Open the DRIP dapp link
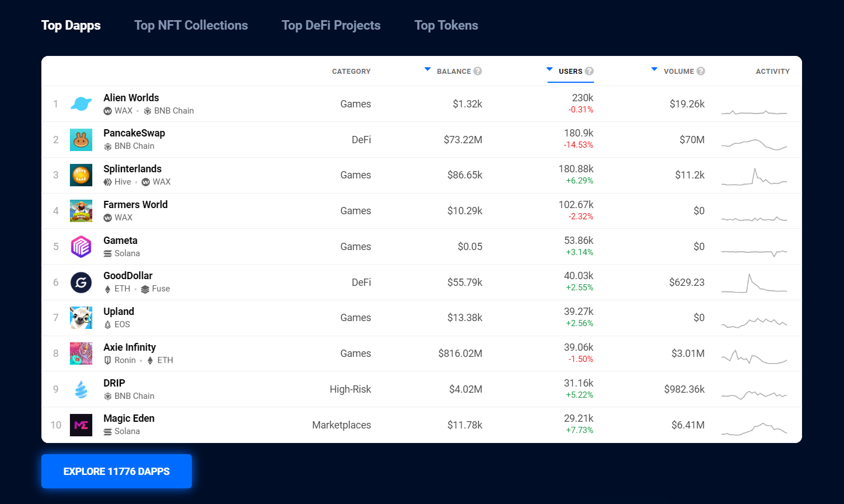The width and height of the screenshot is (844, 504). 114,383
